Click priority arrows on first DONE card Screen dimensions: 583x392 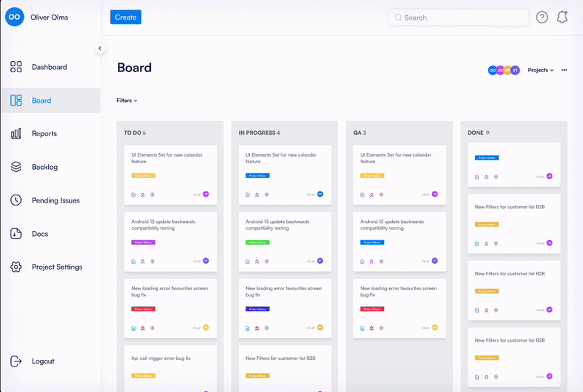coord(486,177)
